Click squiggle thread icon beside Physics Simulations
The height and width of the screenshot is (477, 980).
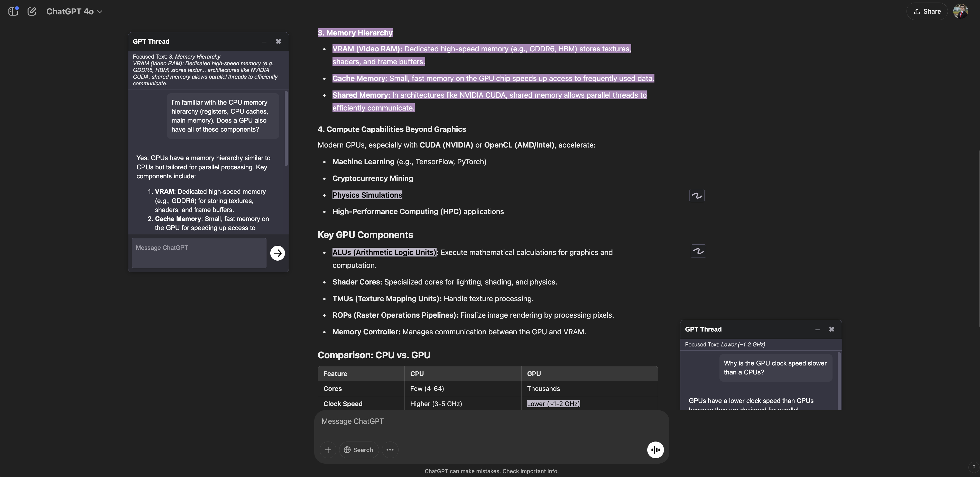(x=697, y=196)
